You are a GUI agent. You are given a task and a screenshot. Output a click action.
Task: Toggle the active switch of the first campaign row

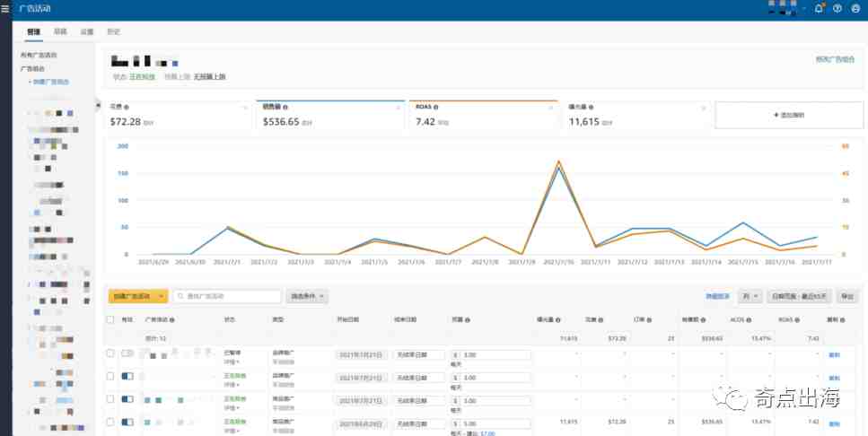pos(127,353)
